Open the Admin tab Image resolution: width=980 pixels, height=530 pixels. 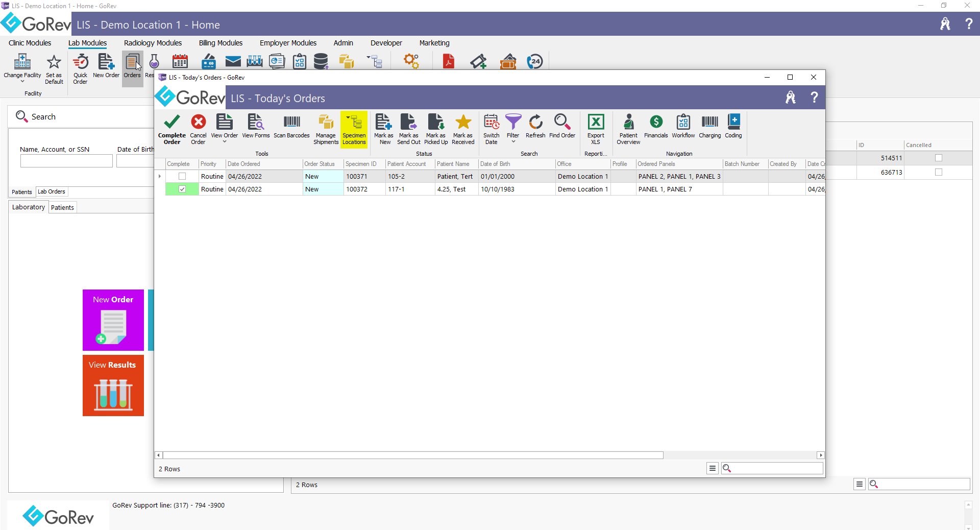point(343,43)
